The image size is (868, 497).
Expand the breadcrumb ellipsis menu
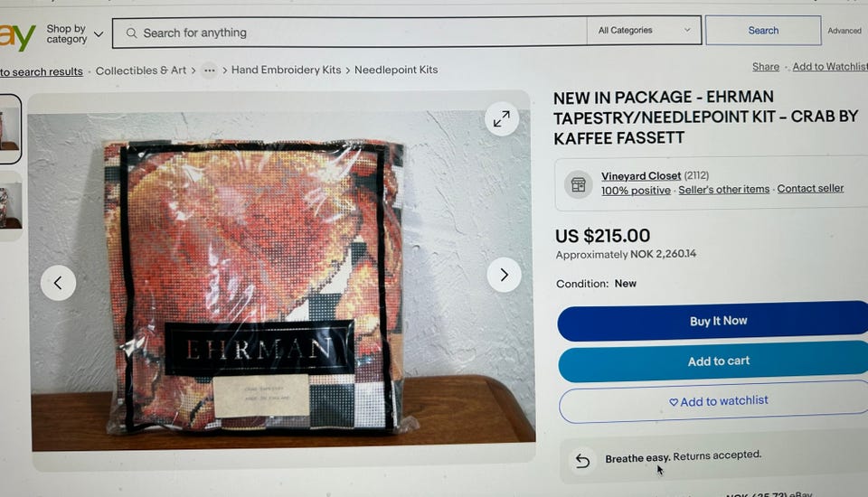209,70
